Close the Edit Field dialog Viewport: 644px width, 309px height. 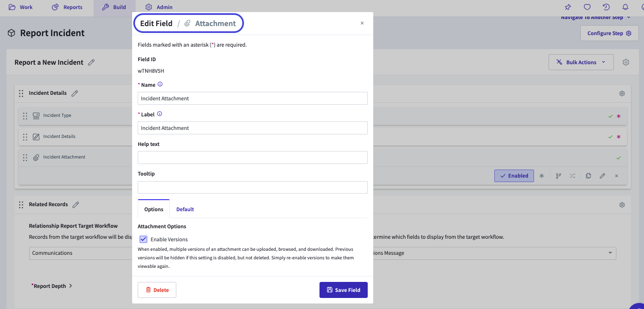click(362, 23)
